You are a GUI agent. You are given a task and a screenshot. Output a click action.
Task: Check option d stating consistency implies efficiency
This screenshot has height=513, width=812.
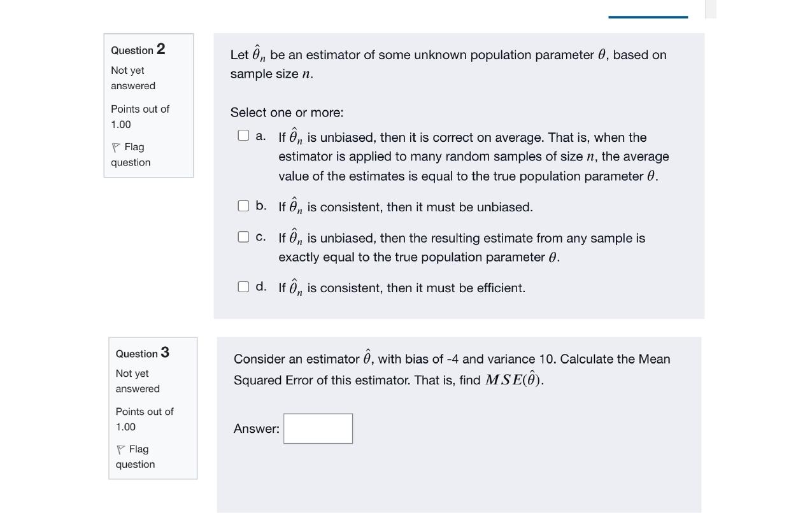(243, 286)
